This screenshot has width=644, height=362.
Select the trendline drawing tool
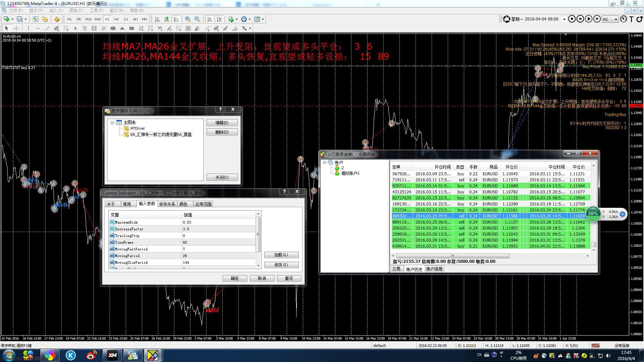(x=47, y=28)
